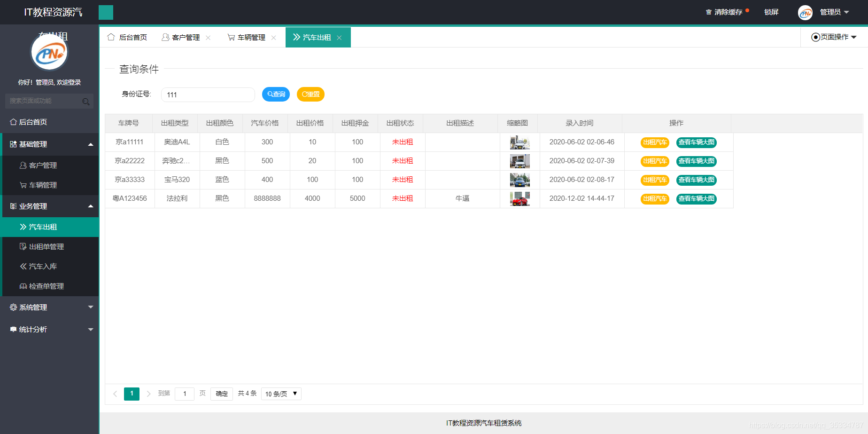Viewport: 868px width, 434px height.
Task: Click the 8888888 car price cell
Action: [x=267, y=198]
